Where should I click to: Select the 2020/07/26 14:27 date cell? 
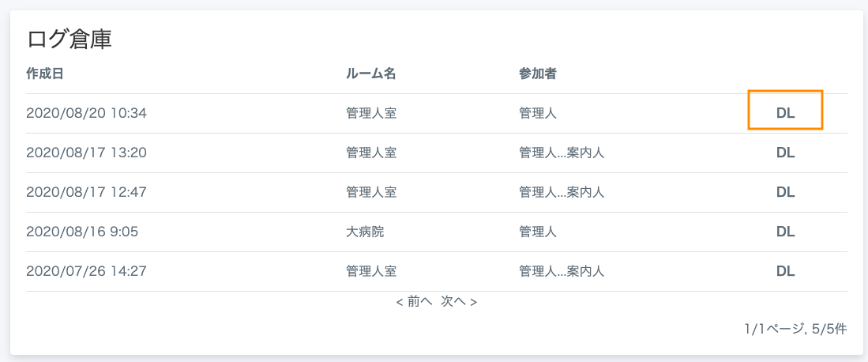tap(86, 271)
